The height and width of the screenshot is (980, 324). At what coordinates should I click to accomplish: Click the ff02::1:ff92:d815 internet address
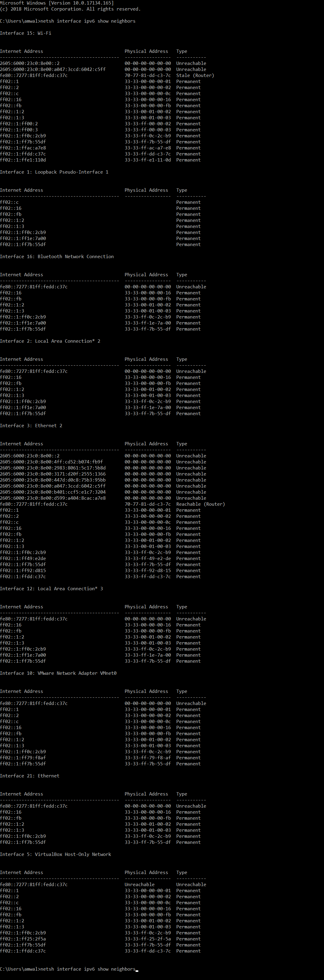tap(23, 571)
